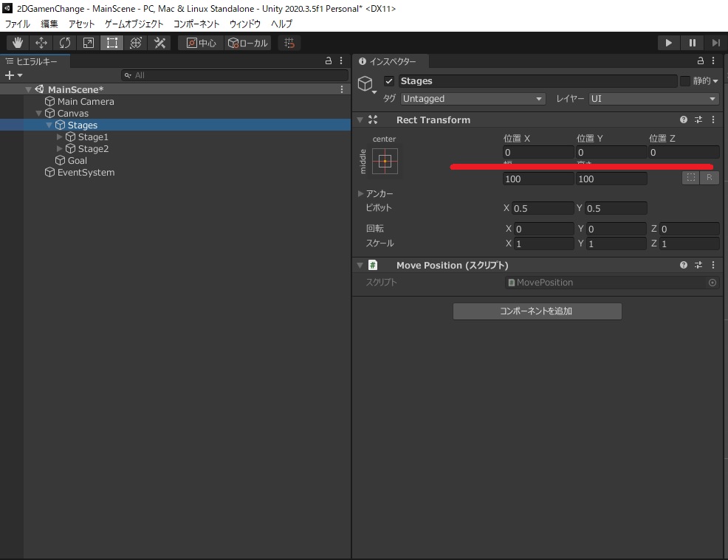Screen dimensions: 728x560
Task: Open the custom editor tools
Action: 159,43
